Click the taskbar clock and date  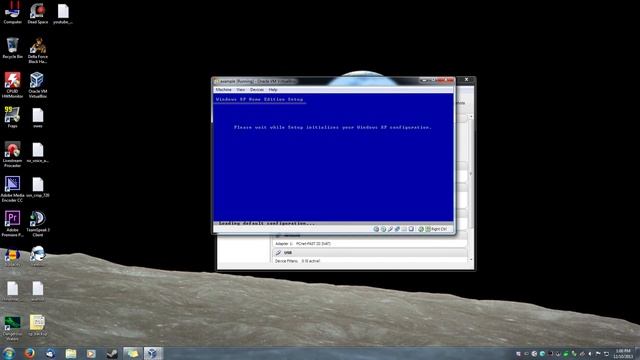click(x=623, y=353)
